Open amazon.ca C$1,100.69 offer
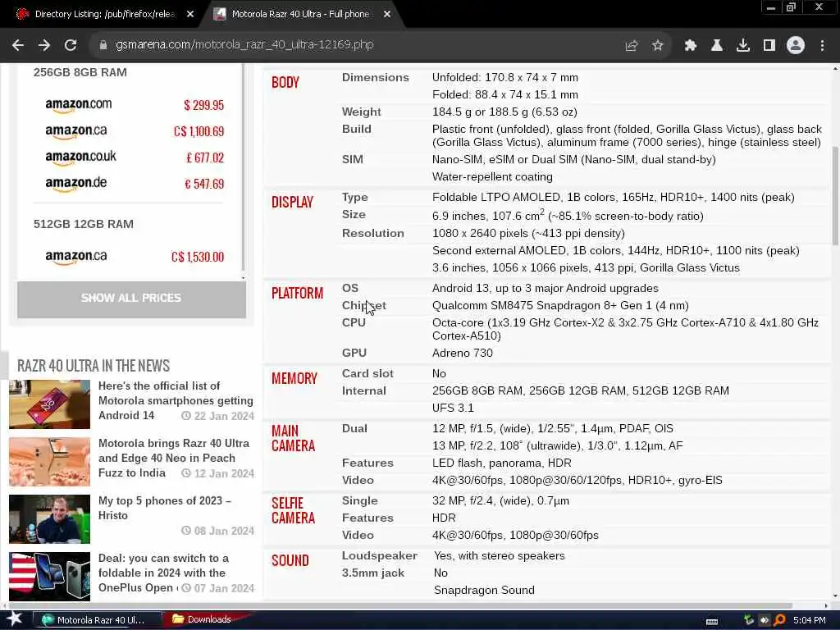The height and width of the screenshot is (630, 840). click(134, 130)
